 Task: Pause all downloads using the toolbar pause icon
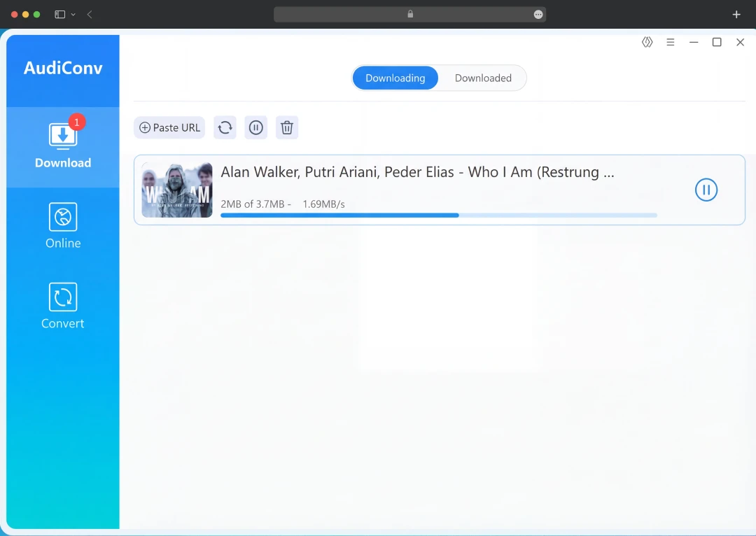coord(255,127)
